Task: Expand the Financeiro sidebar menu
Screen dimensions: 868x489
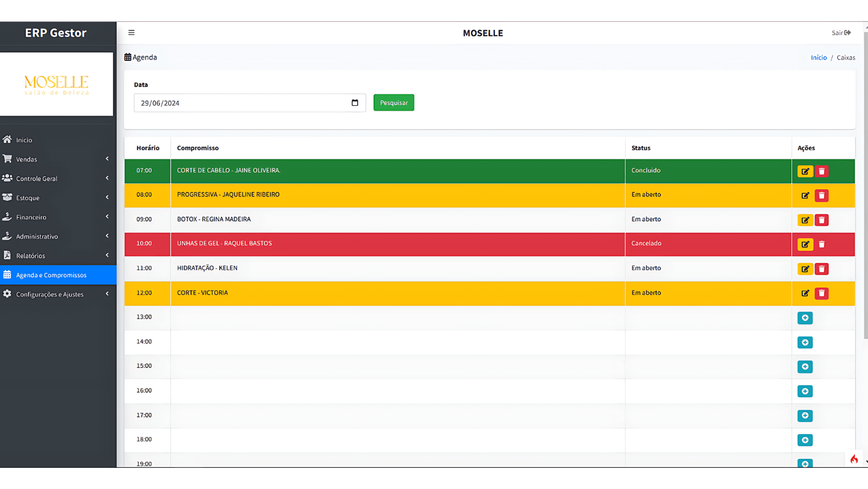Action: (57, 217)
